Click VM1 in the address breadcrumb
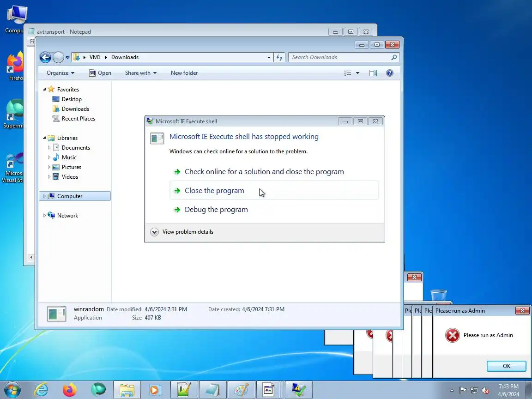Viewport: 532px width, 399px height. coord(95,57)
